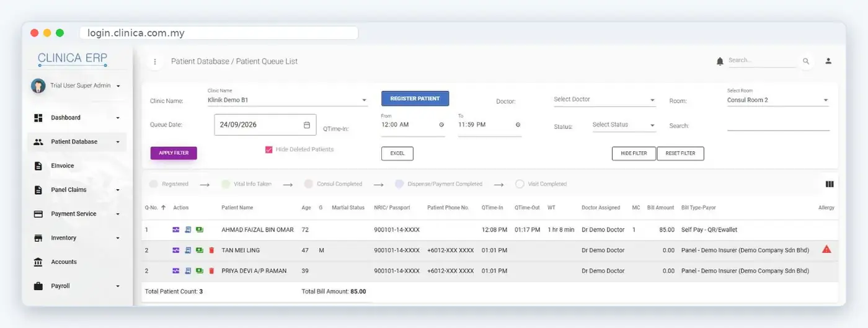The width and height of the screenshot is (868, 328).
Task: Click the Bill Amount column header
Action: [x=660, y=208]
